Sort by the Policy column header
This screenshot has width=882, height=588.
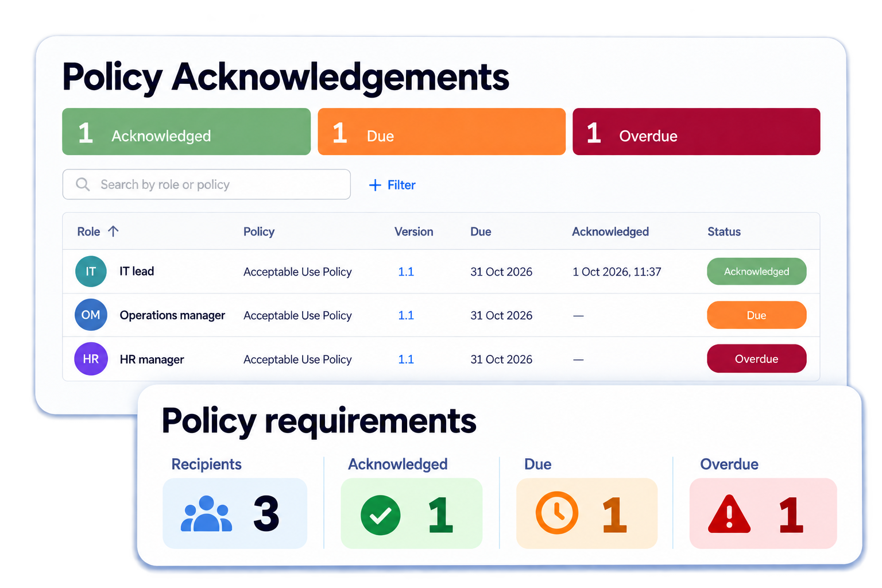coord(259,231)
